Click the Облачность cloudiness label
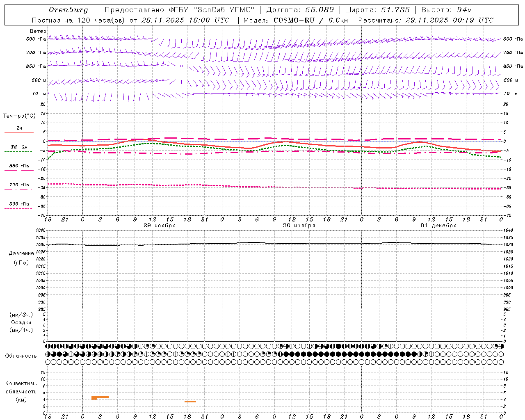 [x=21, y=356]
